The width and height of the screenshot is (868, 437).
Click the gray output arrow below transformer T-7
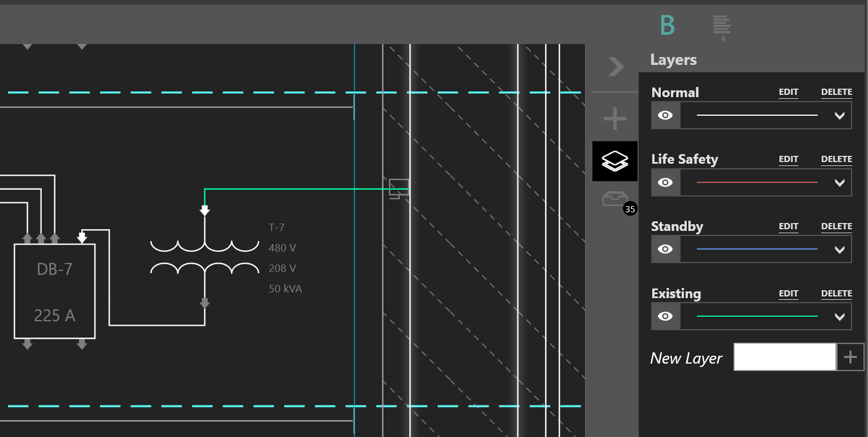(x=205, y=304)
